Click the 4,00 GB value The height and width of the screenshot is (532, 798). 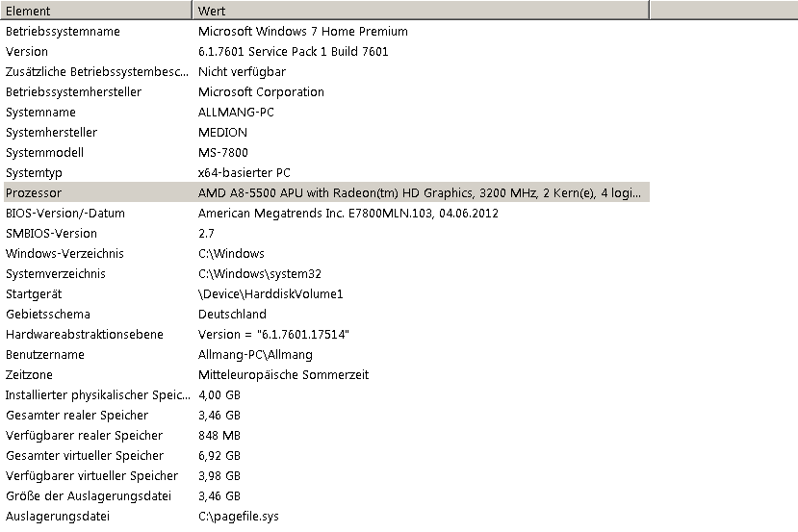(x=219, y=395)
